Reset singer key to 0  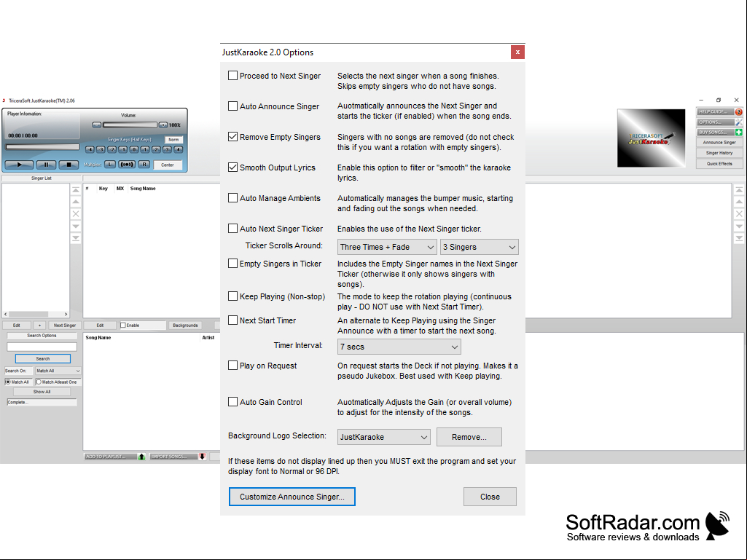(x=134, y=149)
